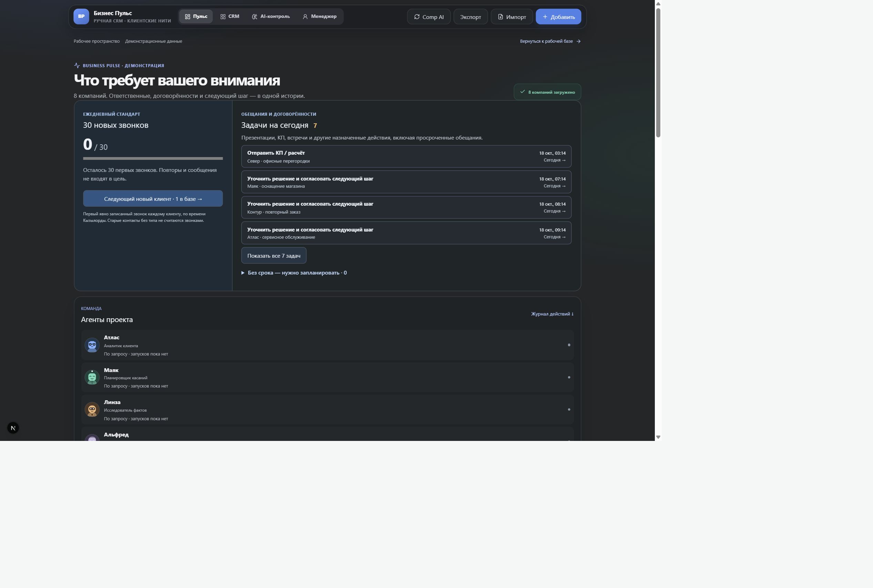Click the Атлас agent avatar
This screenshot has height=588, width=873.
point(92,345)
